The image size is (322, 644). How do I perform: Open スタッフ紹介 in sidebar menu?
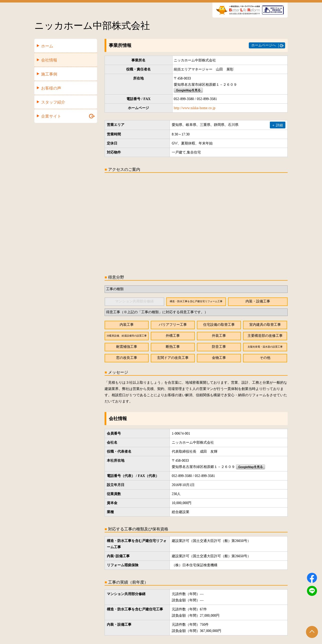point(66,102)
